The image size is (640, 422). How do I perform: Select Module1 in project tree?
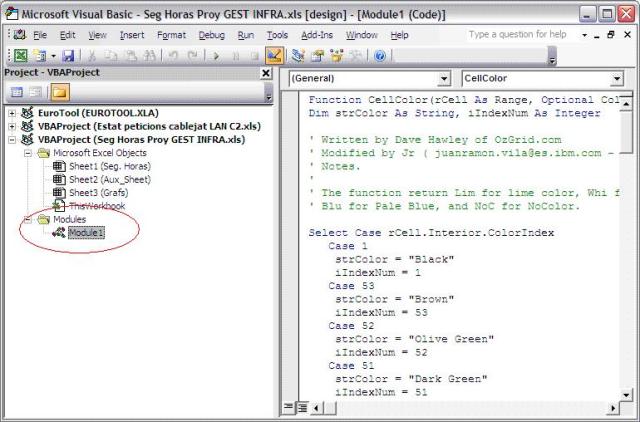tap(86, 233)
